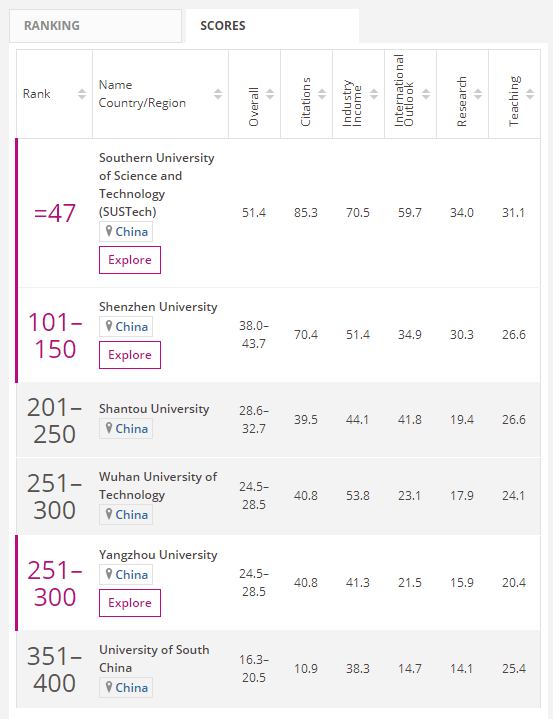This screenshot has width=553, height=719.
Task: Click Explore button for Shenzhen University
Action: click(x=130, y=355)
